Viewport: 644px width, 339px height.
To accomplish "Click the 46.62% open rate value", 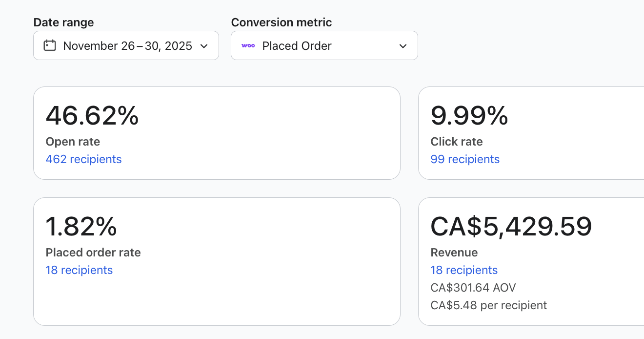I will [92, 116].
